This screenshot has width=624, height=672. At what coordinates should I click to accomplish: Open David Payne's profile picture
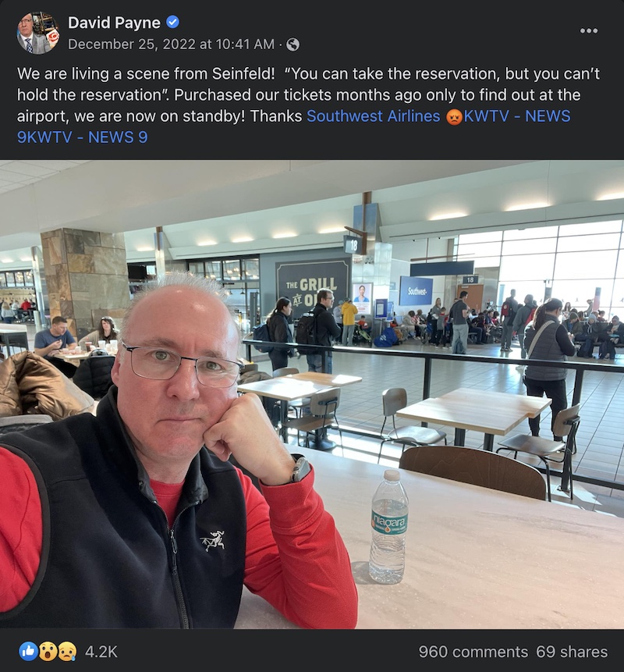(x=37, y=34)
